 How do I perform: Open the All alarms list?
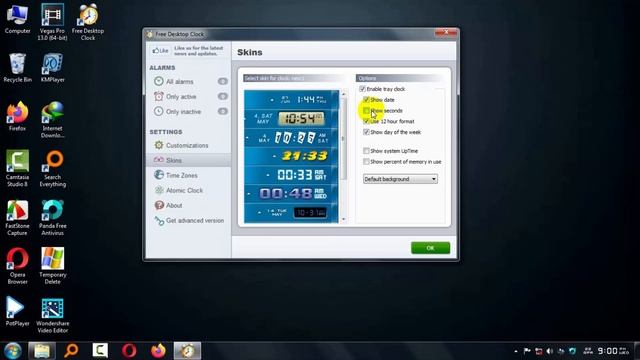[189, 82]
